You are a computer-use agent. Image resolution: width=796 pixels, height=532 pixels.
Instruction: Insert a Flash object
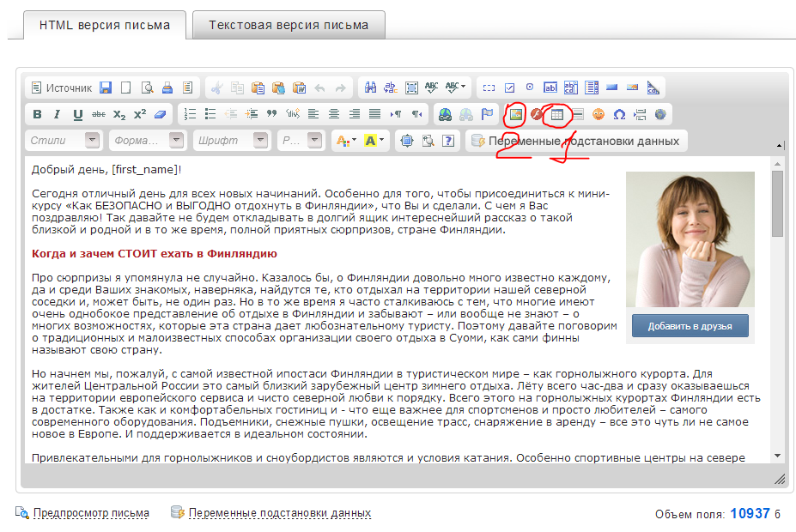537,114
